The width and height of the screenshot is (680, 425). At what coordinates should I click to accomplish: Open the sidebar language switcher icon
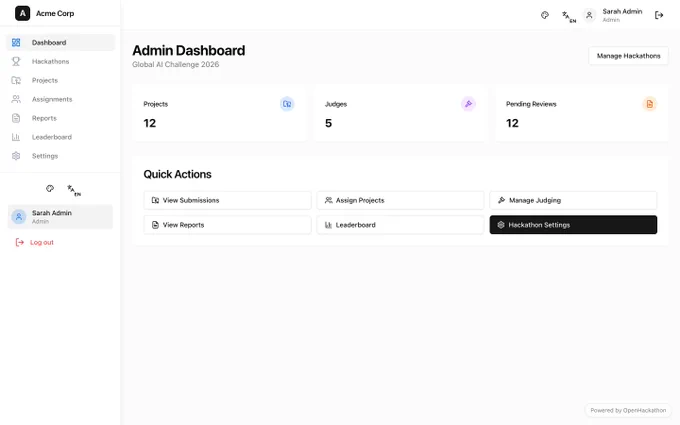point(74,190)
